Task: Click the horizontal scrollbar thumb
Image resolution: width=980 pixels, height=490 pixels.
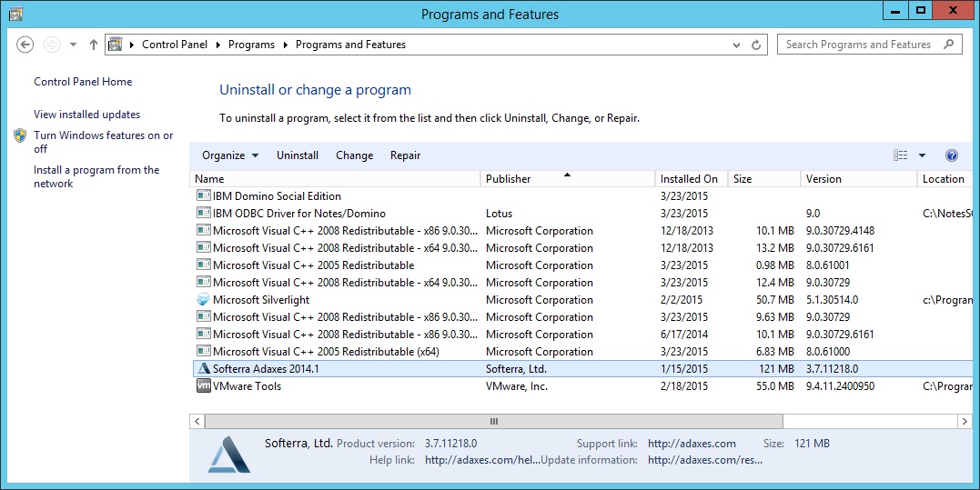Action: [x=494, y=421]
